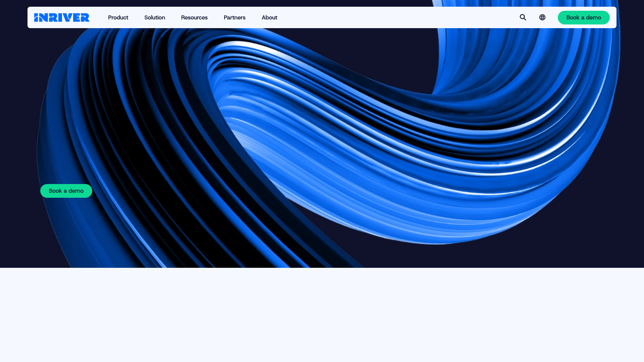Screen dimensions: 644x362
Task: Open the Product dropdown menu
Action: point(118,17)
